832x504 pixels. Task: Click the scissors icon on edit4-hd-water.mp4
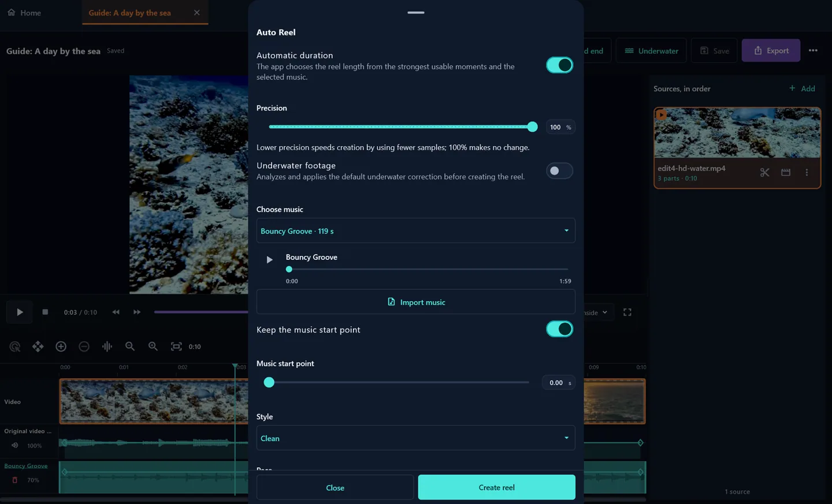pyautogui.click(x=765, y=173)
